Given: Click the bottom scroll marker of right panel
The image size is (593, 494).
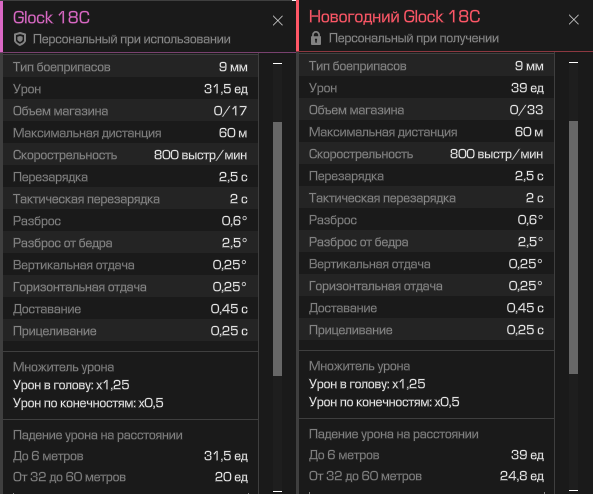Looking at the screenshot, I should point(573,490).
